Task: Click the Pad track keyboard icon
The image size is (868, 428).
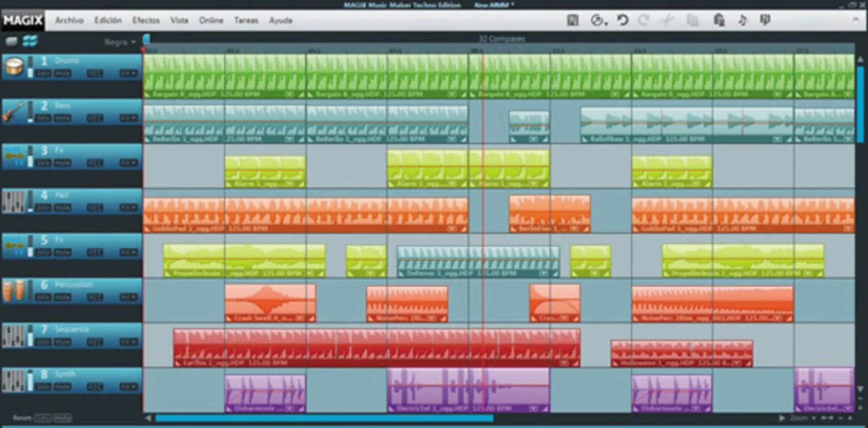Action: point(13,202)
